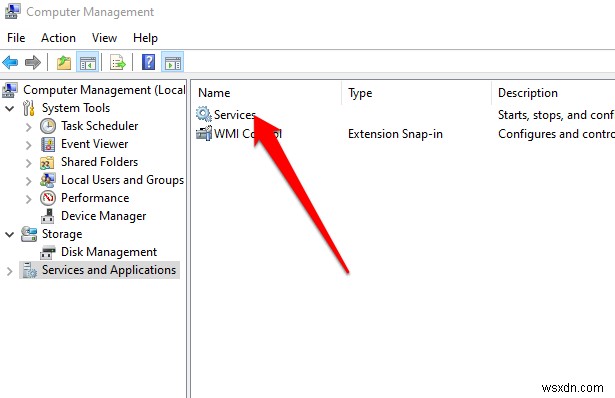615x398 pixels.
Task: Open the Action menu
Action: click(x=58, y=38)
